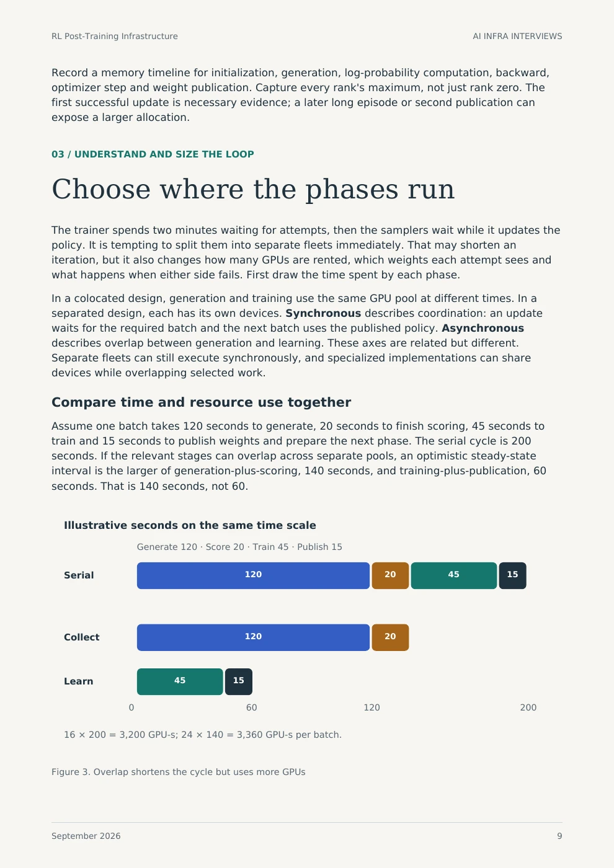
Task: Select the orange 20 segment in Collect row
Action: pos(390,637)
